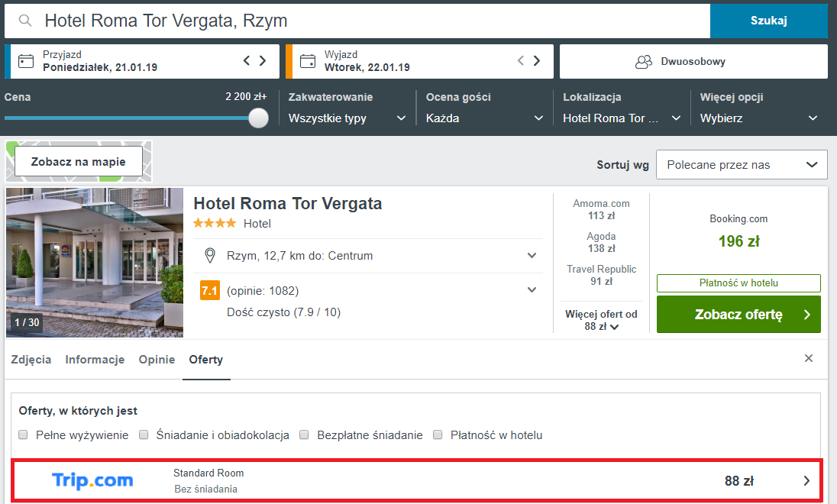This screenshot has width=837, height=504.
Task: Open Amoma.com 113 zł offer
Action: [601, 209]
